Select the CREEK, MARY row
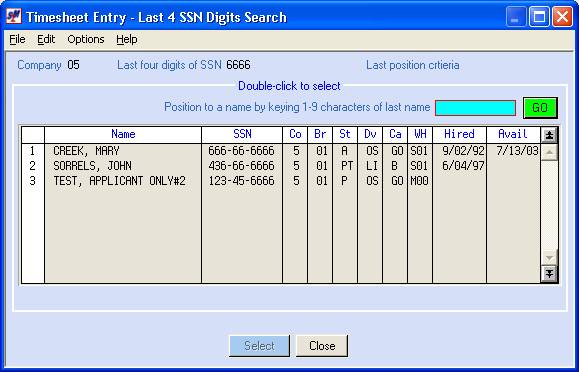This screenshot has width=579, height=372. point(281,151)
